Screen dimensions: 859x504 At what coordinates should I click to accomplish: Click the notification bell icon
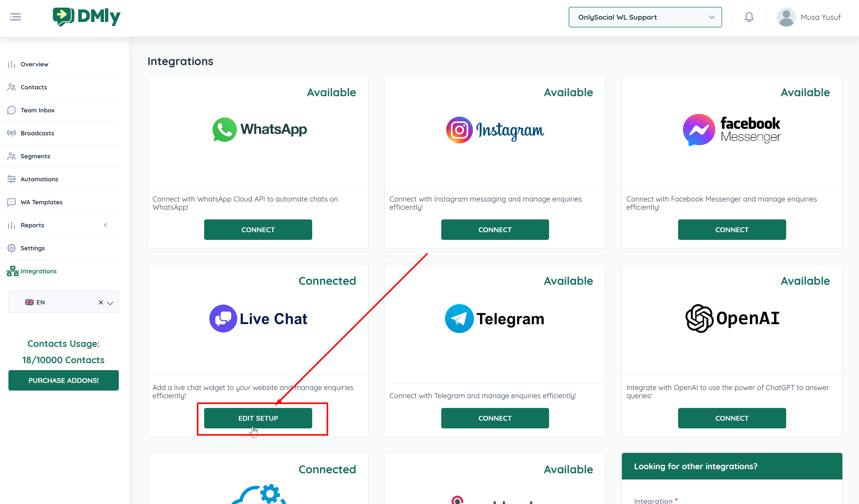point(749,17)
